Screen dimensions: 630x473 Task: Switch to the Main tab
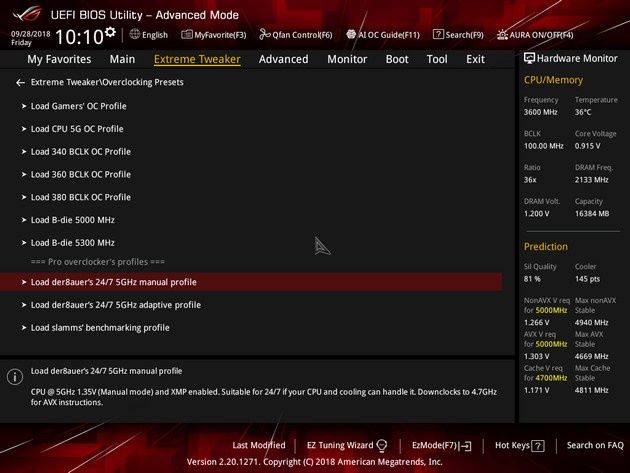(122, 59)
